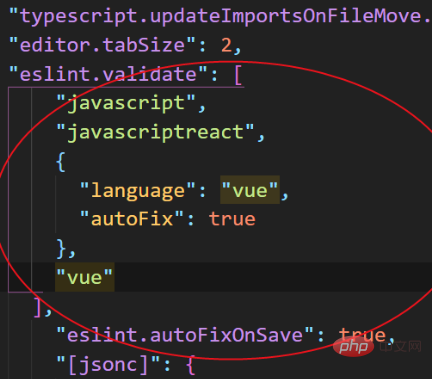This screenshot has height=379, width=432.
Task: Click the number 2 after editor.tabSize
Action: pyautogui.click(x=227, y=45)
